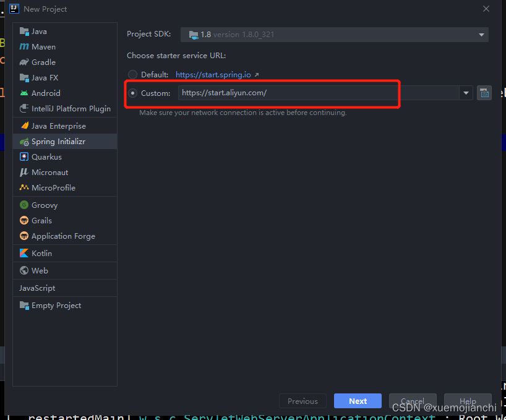Click the Java Enterprise flame icon
Viewport: 506px width, 420px height.
(24, 126)
